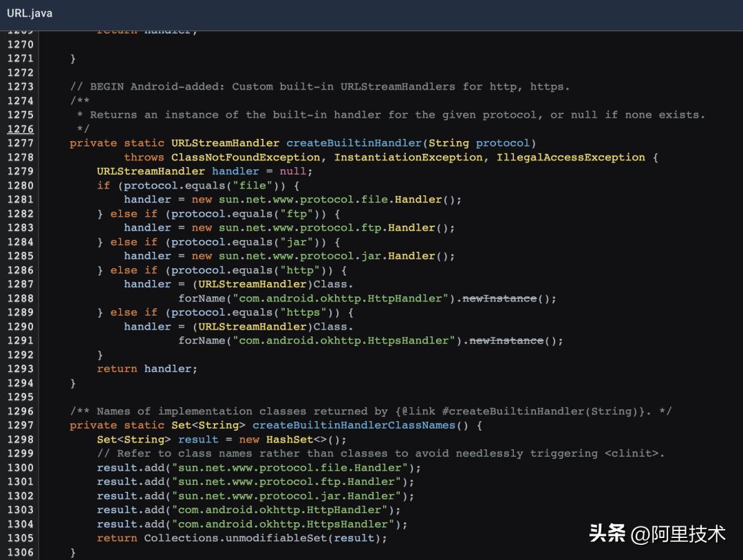Select line number 1297 in the gutter

20,425
